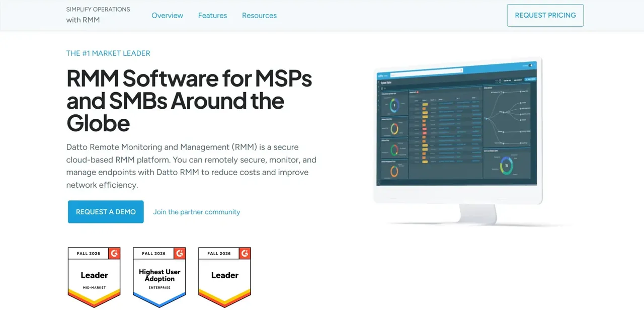Open the Resources navigation item
644x310 pixels.
(259, 16)
